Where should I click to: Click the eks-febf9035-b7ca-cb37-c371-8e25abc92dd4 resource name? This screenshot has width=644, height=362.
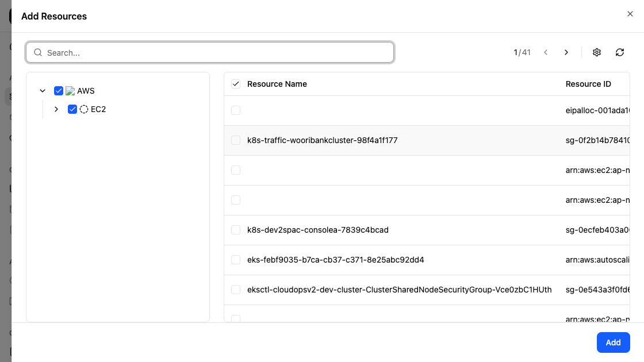click(x=336, y=260)
